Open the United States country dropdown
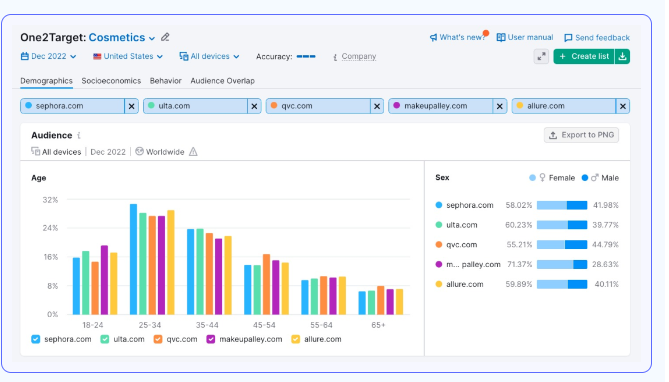Screen dimensions: 669x382 click(128, 56)
